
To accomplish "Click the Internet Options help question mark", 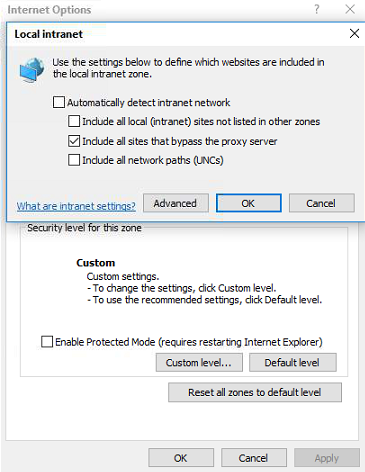I will pos(317,9).
